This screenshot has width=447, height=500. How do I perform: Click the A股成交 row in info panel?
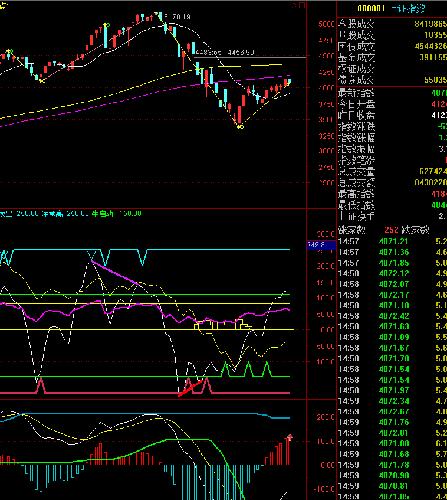coord(392,24)
